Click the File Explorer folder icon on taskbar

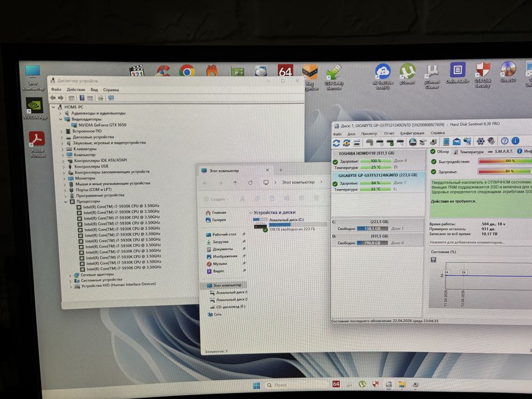coord(402,384)
